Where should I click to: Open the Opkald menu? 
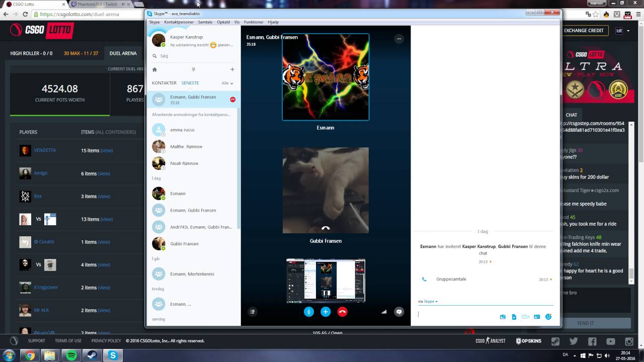pos(223,22)
